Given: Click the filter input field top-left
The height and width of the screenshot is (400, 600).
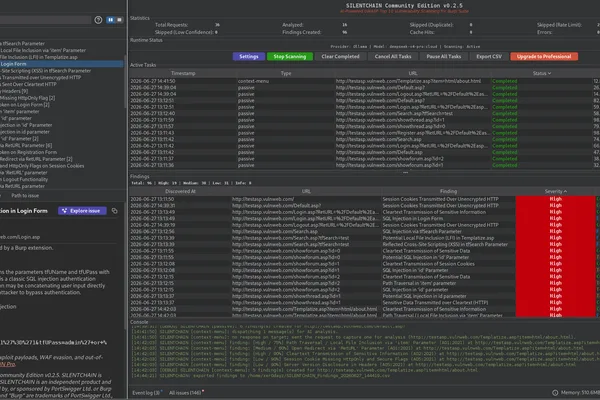Looking at the screenshot, I should (x=45, y=20).
